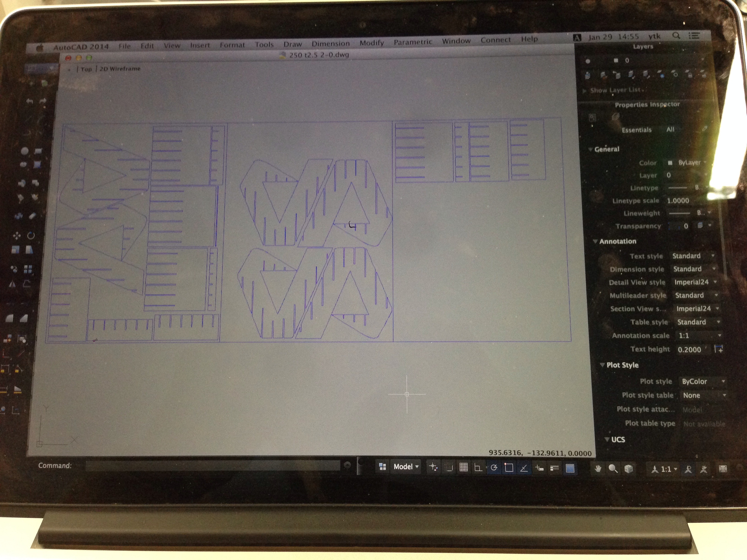Toggle Transparency display in status bar

tap(570, 468)
